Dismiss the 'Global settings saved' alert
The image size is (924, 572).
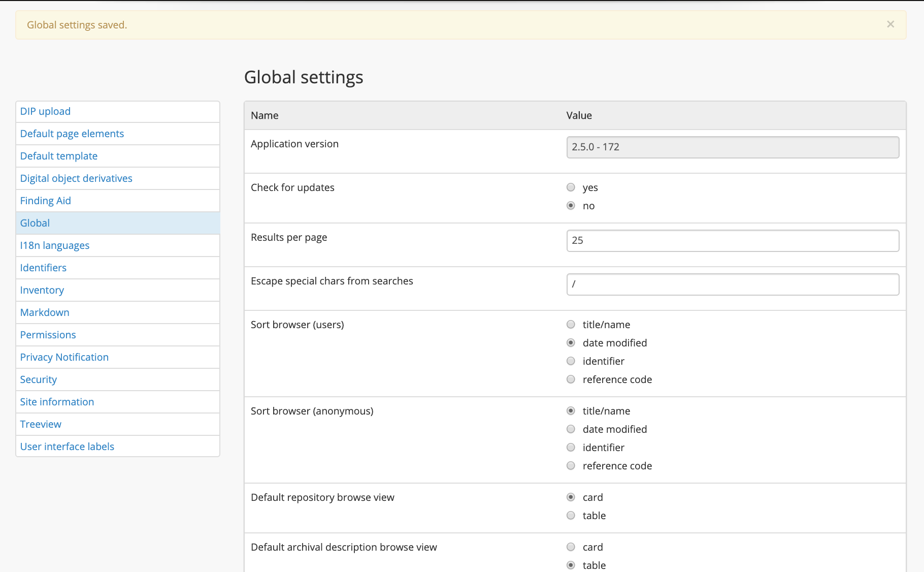(x=890, y=24)
